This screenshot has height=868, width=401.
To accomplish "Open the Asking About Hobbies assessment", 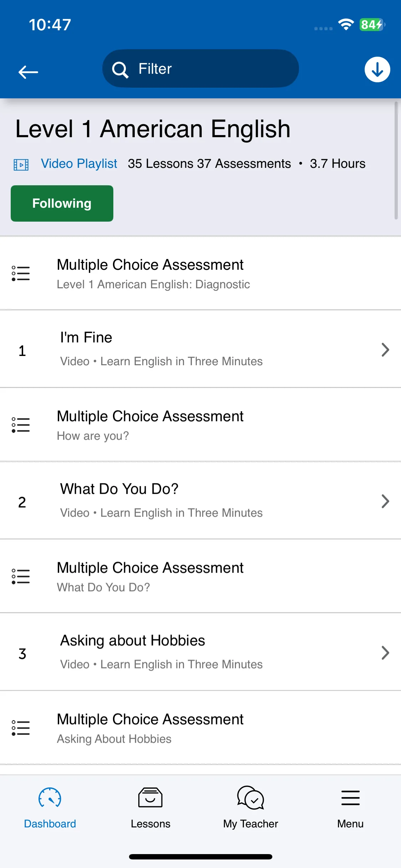I will point(200,728).
